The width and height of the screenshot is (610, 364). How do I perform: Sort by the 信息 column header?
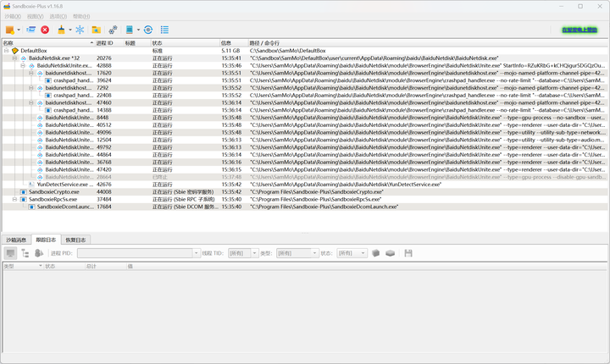pyautogui.click(x=234, y=43)
